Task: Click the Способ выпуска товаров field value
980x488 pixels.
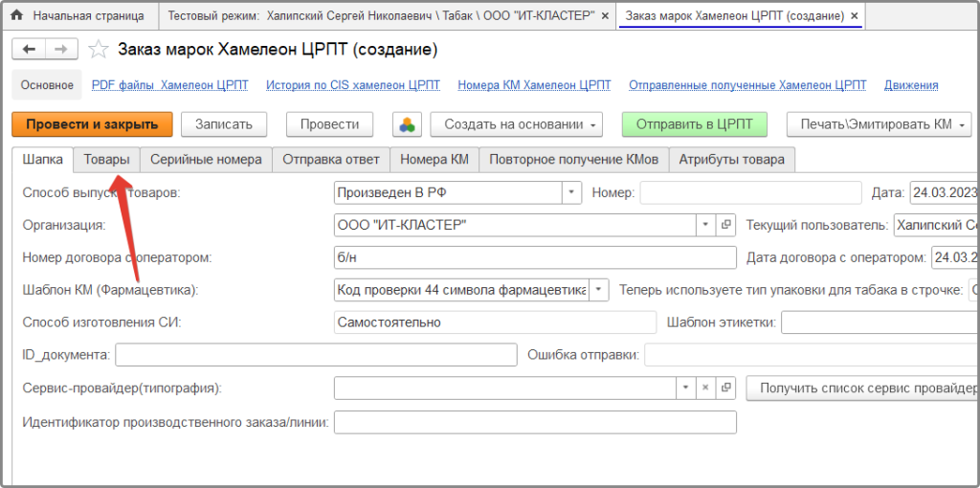Action: (x=448, y=192)
